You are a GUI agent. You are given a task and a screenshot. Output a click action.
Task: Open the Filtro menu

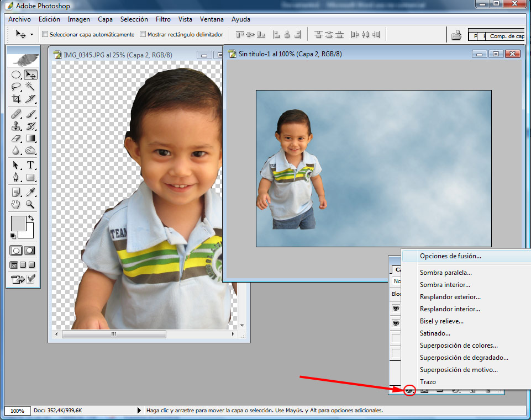(163, 19)
